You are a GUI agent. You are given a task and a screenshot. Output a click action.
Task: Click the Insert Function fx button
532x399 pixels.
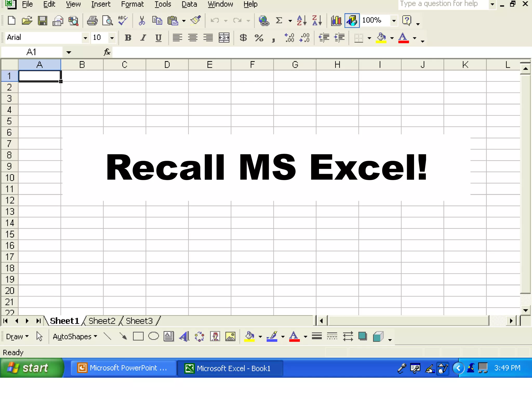pos(107,52)
